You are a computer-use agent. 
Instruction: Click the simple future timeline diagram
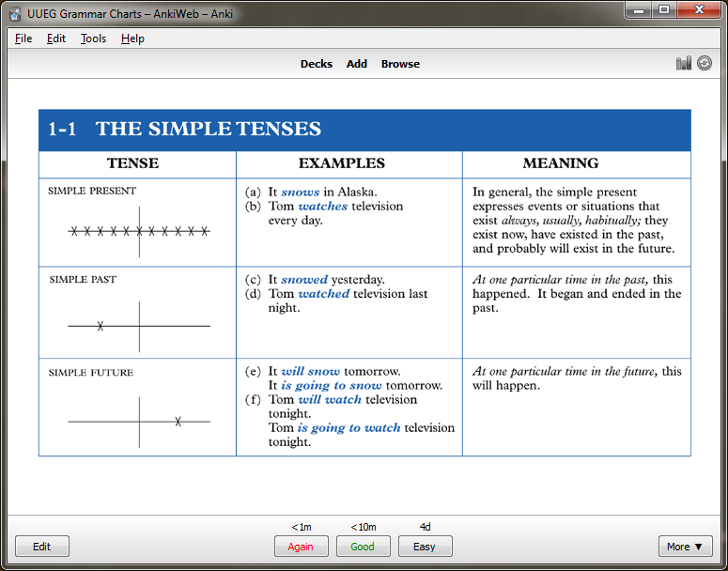tap(139, 422)
